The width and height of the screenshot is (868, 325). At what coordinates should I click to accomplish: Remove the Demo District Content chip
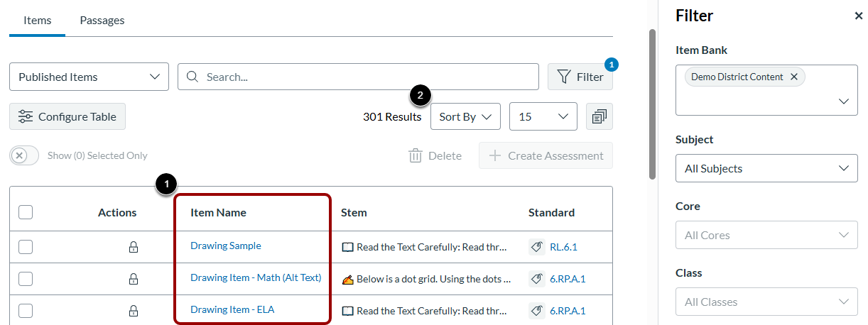click(794, 77)
